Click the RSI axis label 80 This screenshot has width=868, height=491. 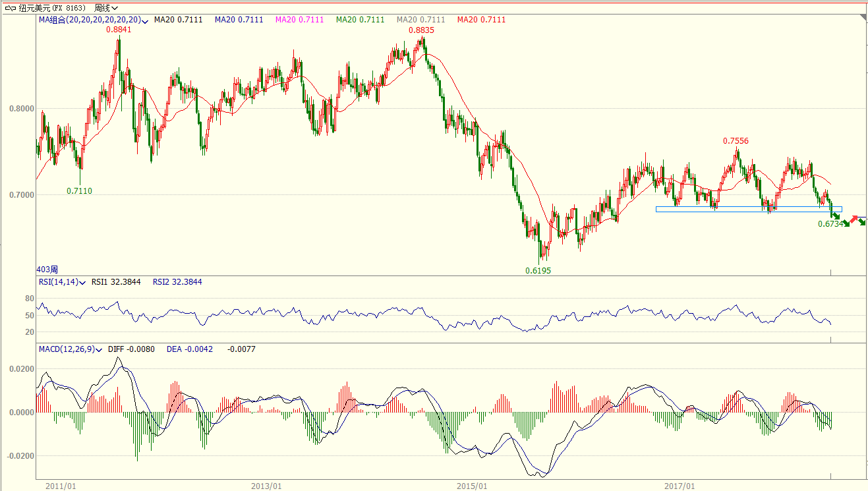tap(29, 299)
